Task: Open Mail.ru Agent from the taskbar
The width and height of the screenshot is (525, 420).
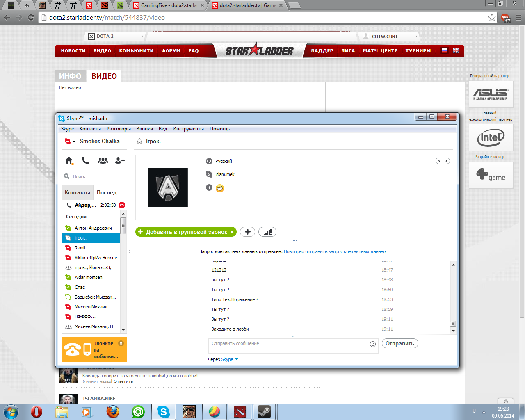Action: [x=138, y=411]
